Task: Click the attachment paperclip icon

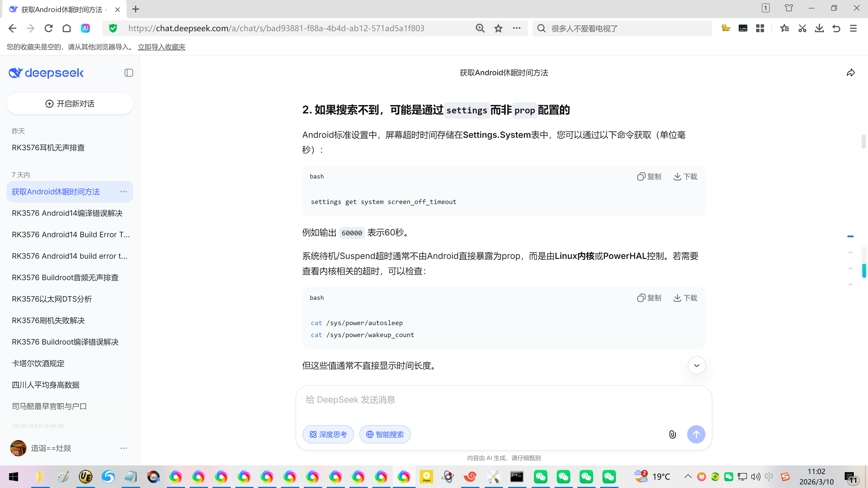Action: (672, 434)
